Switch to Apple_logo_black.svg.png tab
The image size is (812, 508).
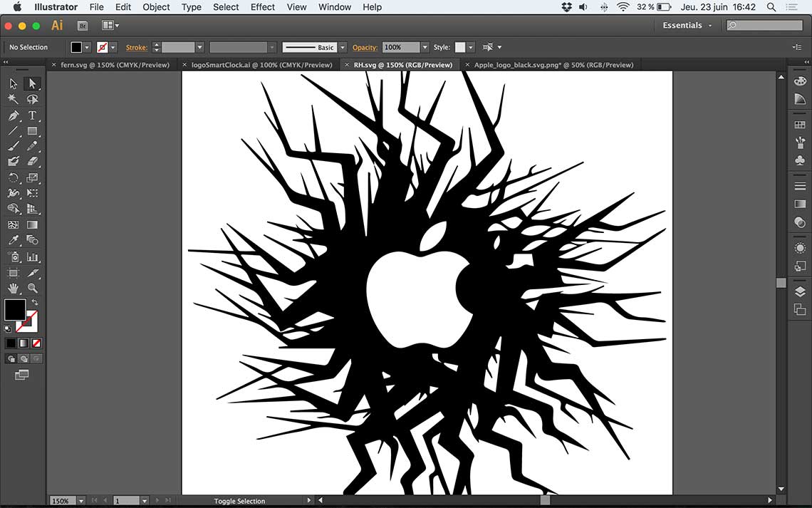click(x=553, y=66)
